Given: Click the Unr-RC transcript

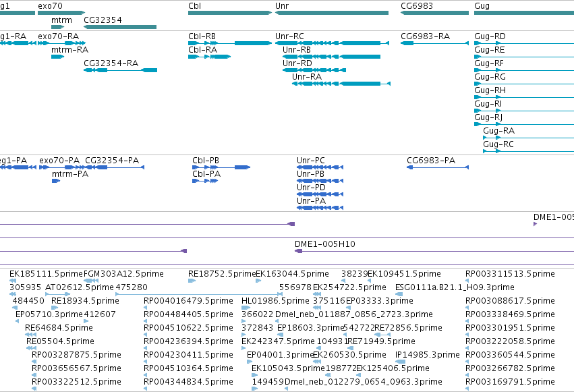Looking at the screenshot, I should (x=332, y=43).
